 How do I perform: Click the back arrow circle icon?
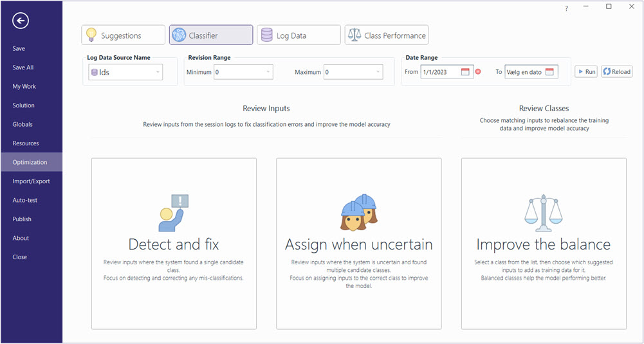tap(21, 21)
